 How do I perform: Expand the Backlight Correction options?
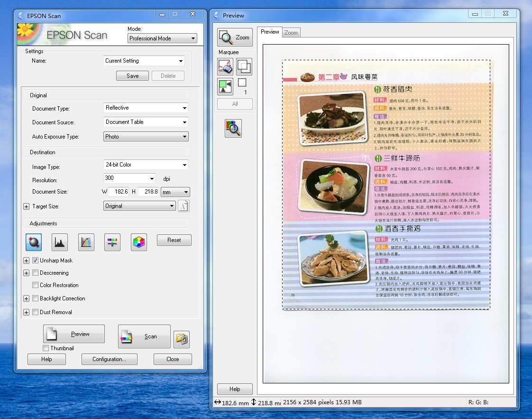point(26,298)
